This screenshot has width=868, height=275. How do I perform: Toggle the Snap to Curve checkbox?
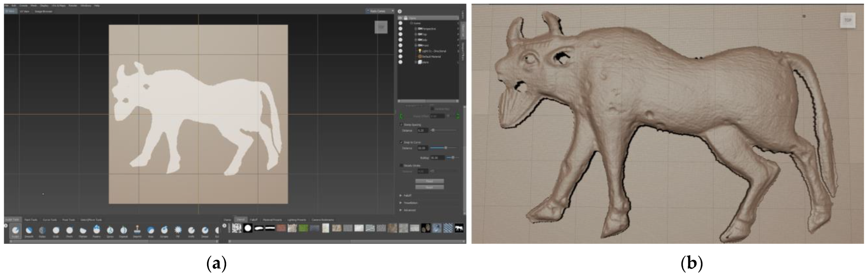401,142
